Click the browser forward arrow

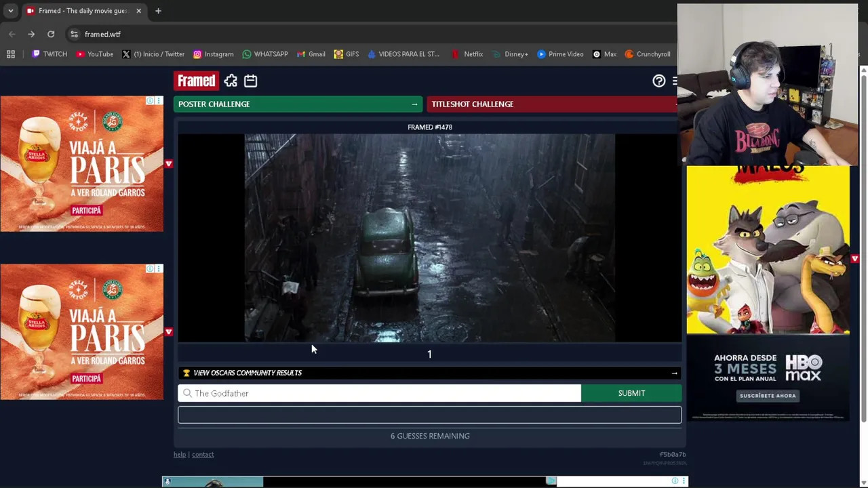[31, 34]
